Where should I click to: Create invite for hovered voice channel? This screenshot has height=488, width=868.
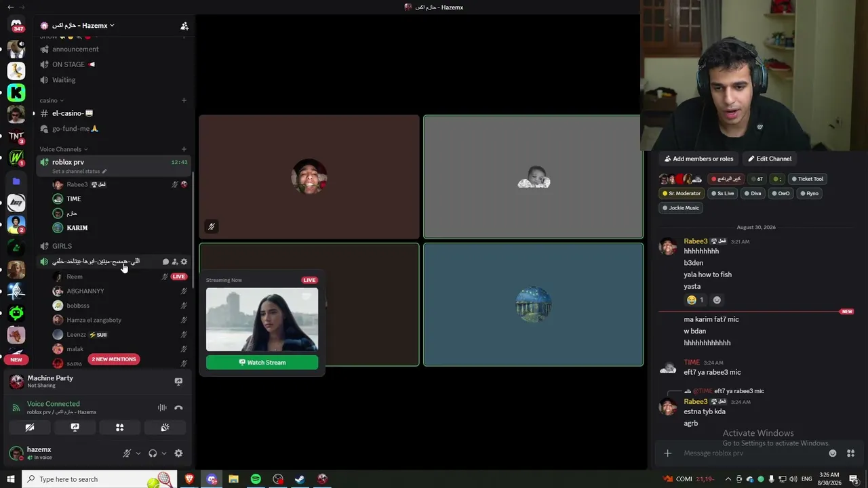pos(175,262)
